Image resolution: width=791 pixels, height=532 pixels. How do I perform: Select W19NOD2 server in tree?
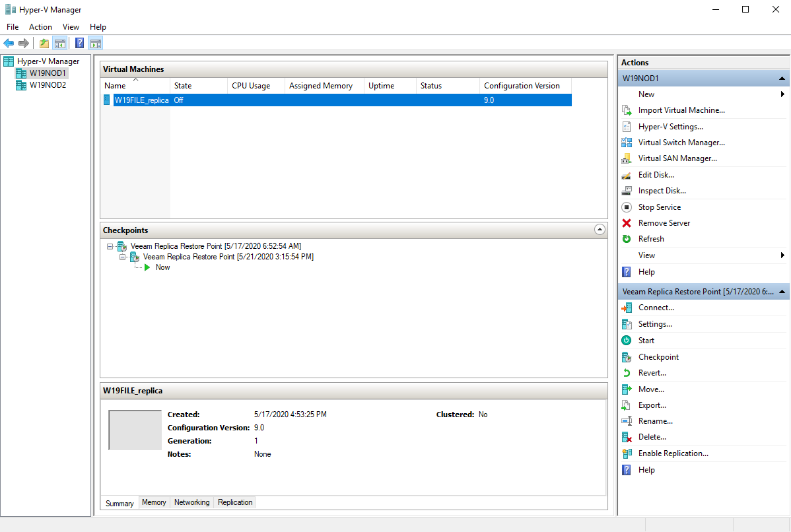(48, 85)
